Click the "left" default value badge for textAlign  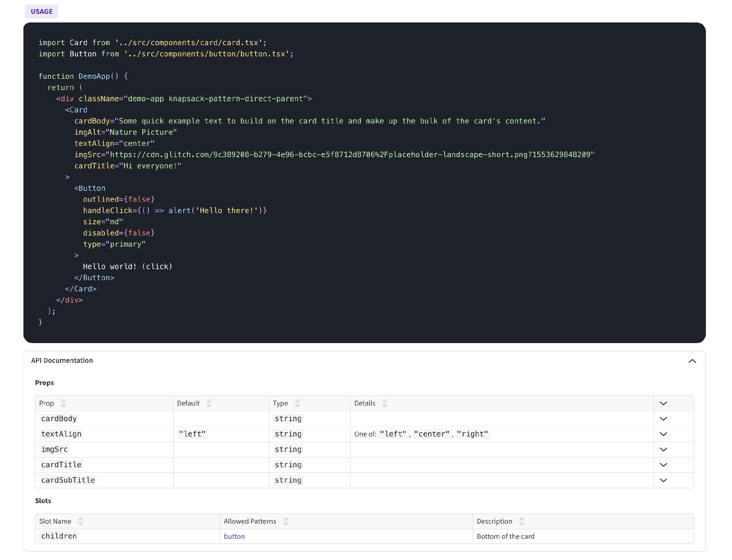coord(192,434)
